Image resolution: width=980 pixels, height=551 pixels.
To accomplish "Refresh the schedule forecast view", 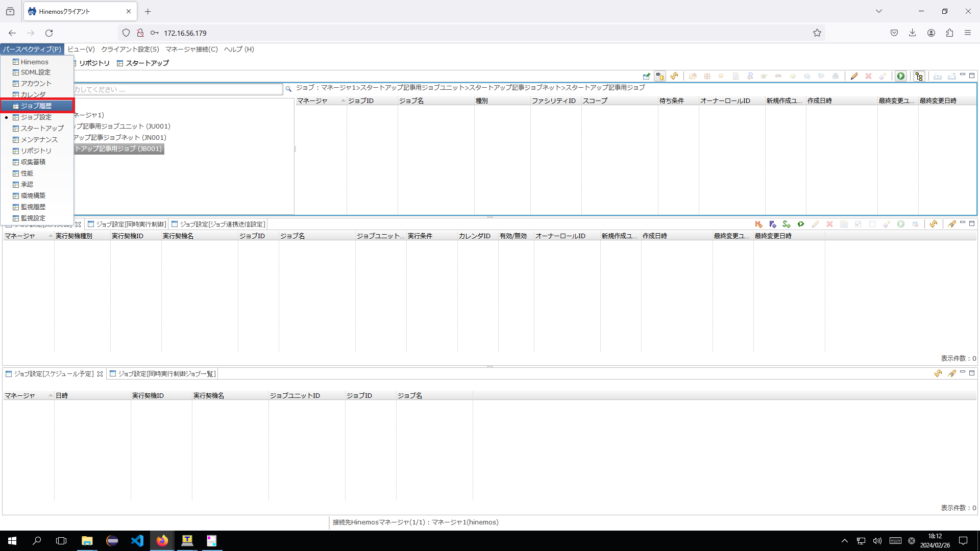I will click(938, 374).
